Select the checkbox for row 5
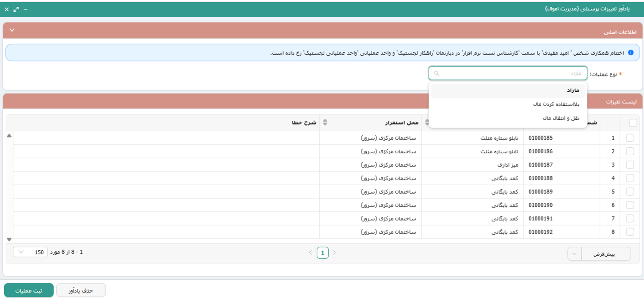Image resolution: width=644 pixels, height=300 pixels. (x=630, y=192)
